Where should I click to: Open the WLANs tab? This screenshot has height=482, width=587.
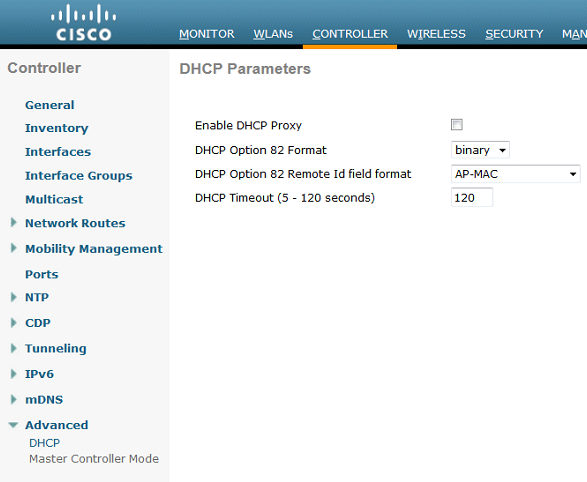pyautogui.click(x=273, y=34)
